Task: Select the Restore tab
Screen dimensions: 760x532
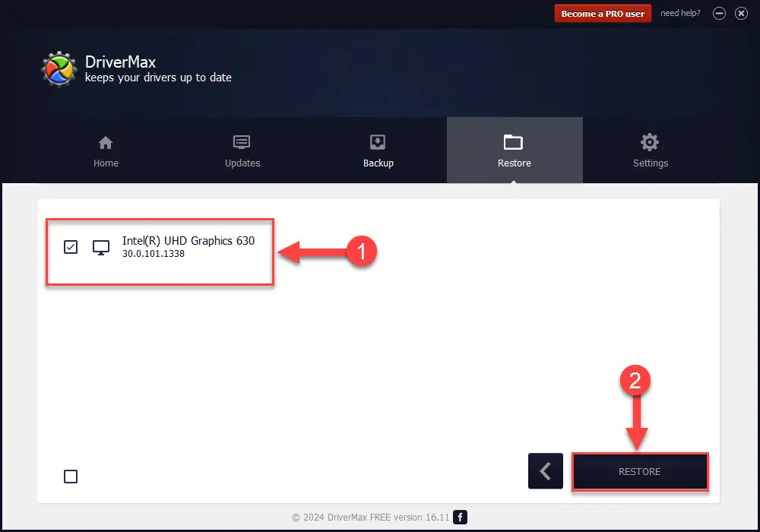Action: (x=515, y=151)
